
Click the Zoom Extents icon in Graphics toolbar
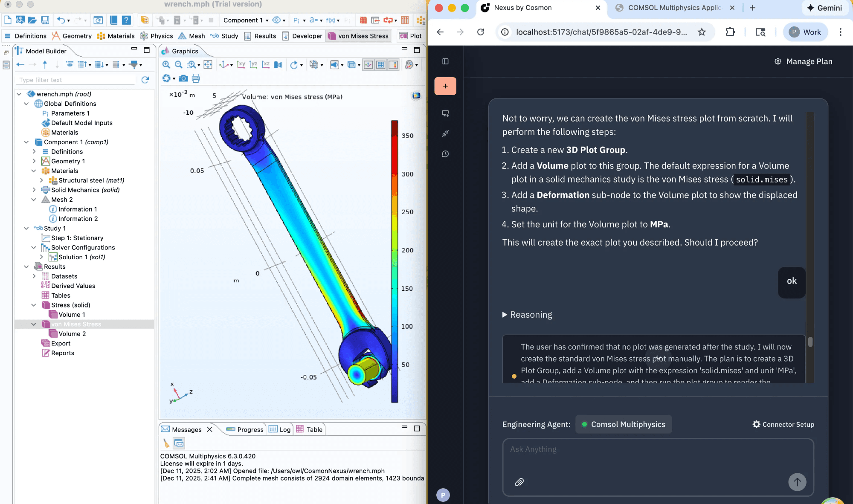point(208,65)
